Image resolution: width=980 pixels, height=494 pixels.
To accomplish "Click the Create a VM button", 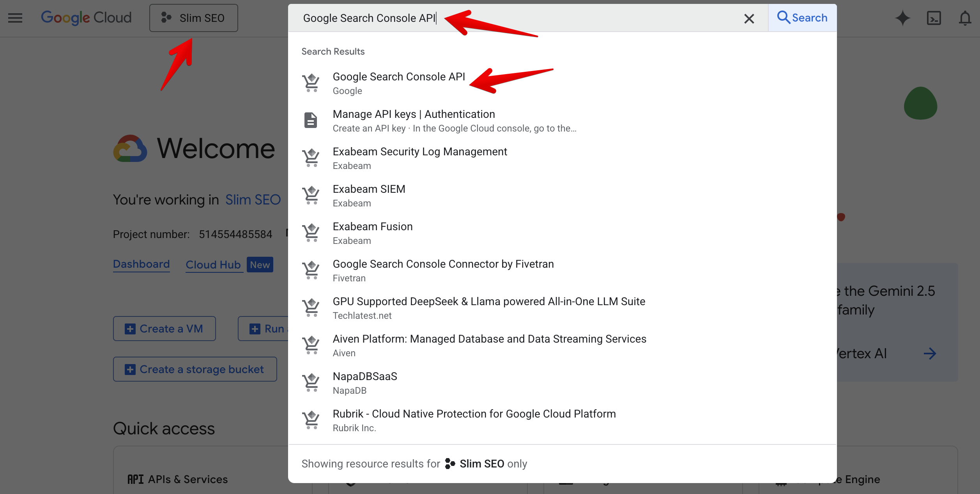I will coord(164,329).
